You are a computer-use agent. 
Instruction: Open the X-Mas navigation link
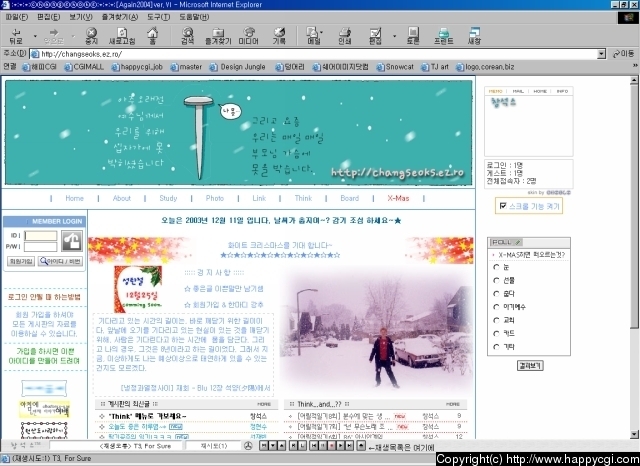pos(398,198)
